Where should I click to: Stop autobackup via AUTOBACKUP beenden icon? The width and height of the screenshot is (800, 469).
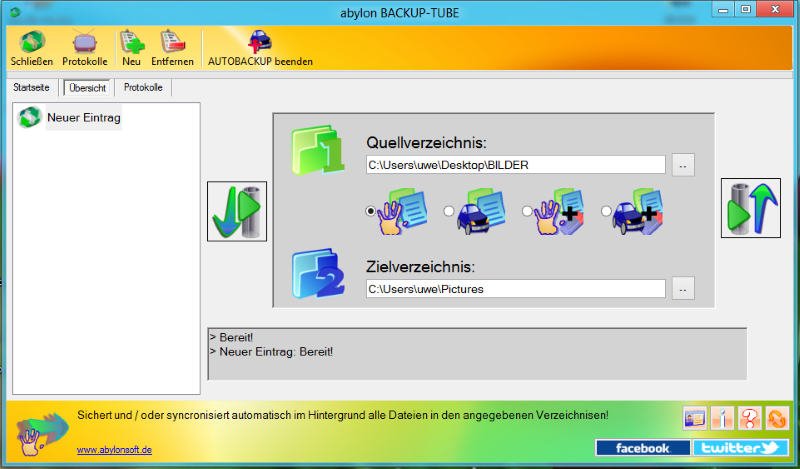(260, 48)
